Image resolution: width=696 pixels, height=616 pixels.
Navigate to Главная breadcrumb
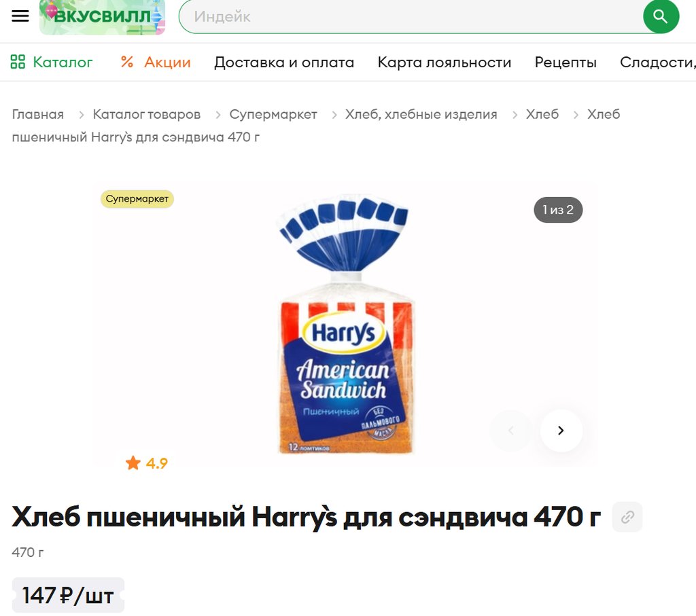[x=38, y=114]
